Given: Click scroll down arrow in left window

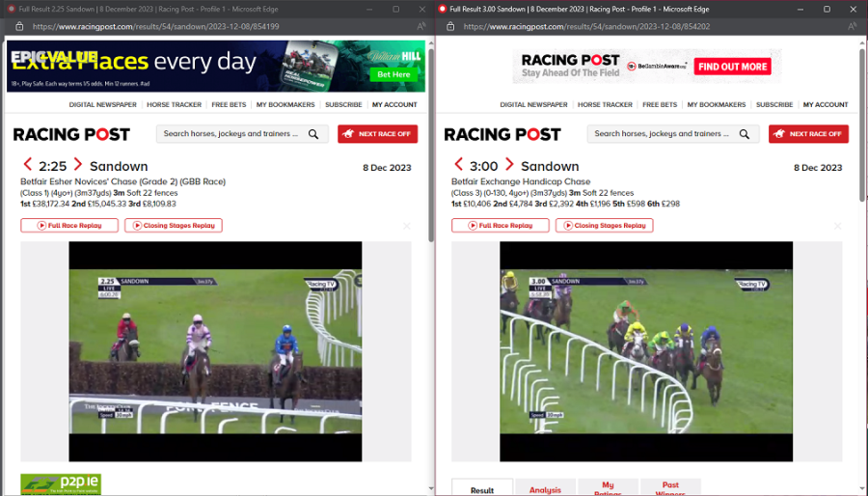Looking at the screenshot, I should pos(431,489).
